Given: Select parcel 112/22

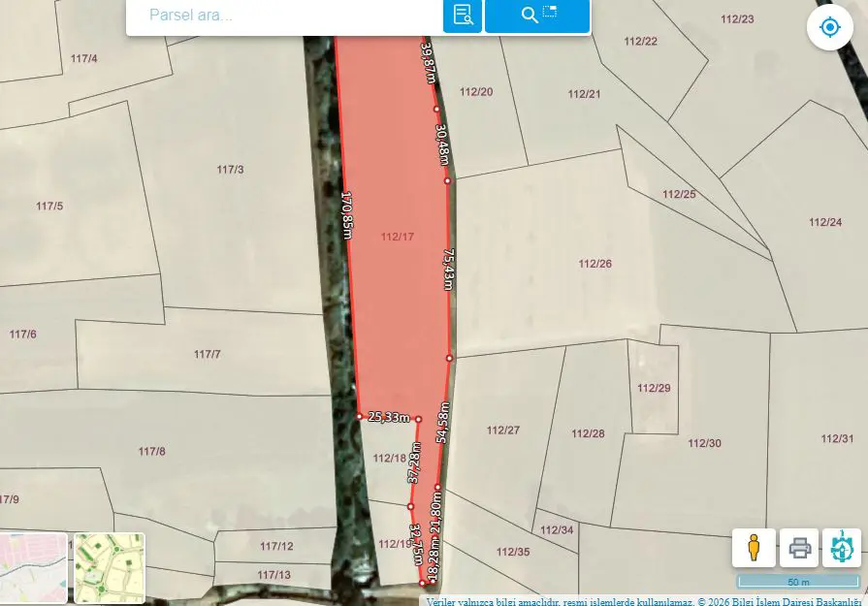Looking at the screenshot, I should pyautogui.click(x=640, y=42).
